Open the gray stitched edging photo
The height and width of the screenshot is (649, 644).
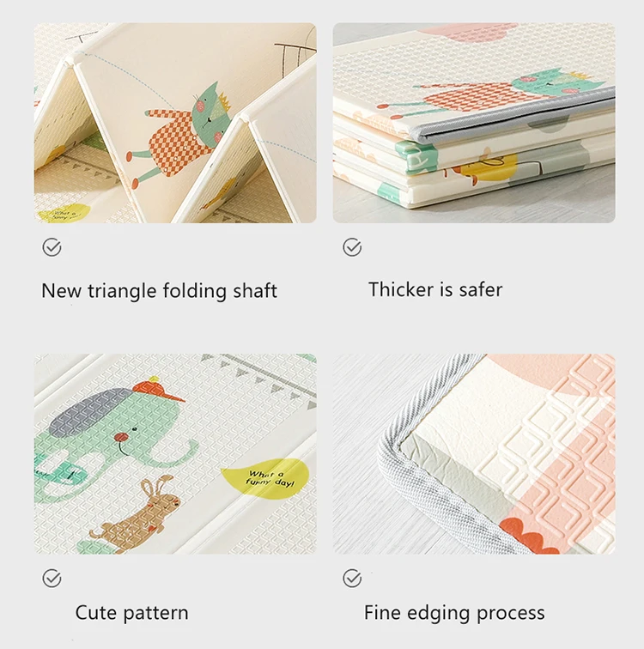click(474, 454)
